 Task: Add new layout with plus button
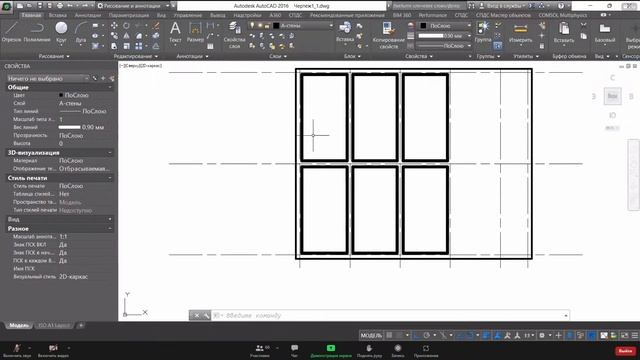coord(81,325)
